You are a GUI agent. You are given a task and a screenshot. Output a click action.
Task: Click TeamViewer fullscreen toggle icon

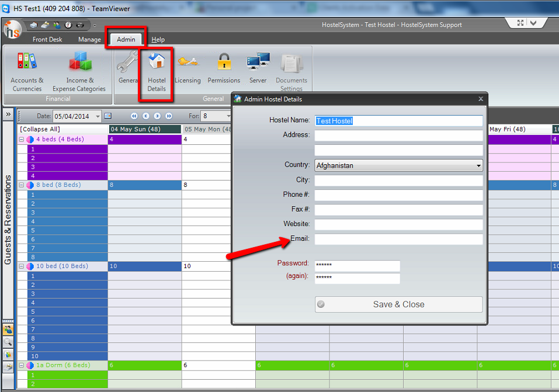pos(520,23)
